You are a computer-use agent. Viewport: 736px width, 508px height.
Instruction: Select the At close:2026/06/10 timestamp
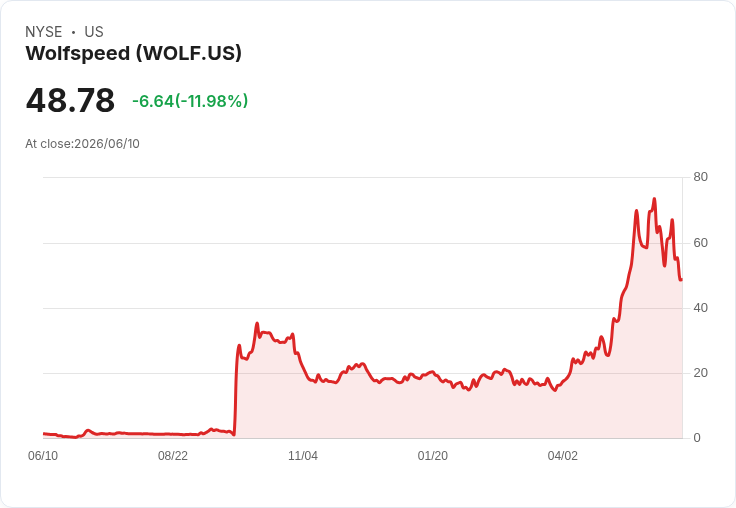pyautogui.click(x=82, y=144)
